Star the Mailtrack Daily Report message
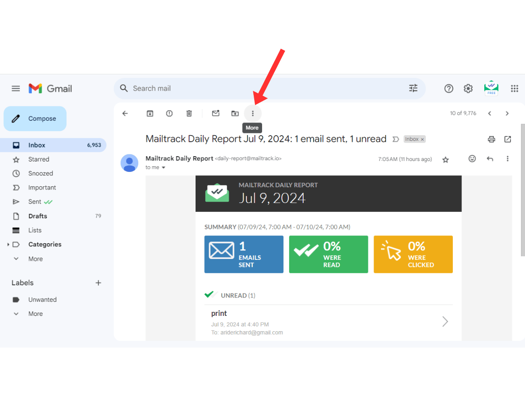 pos(445,160)
